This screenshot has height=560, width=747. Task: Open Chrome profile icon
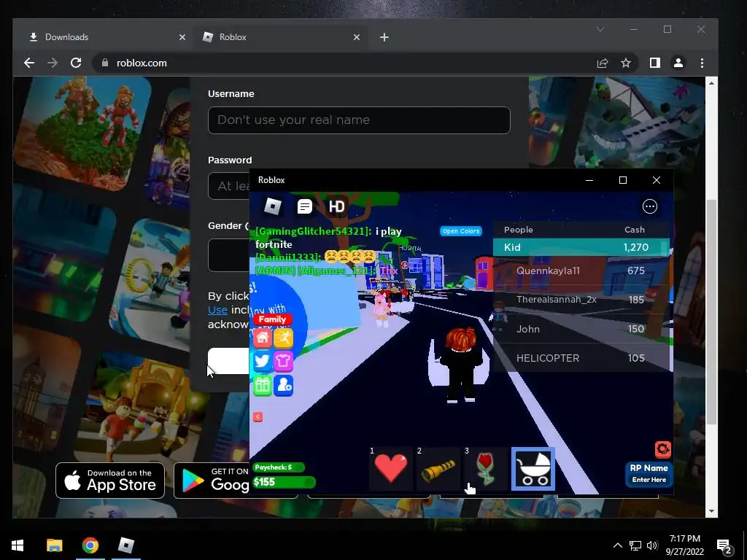[x=678, y=63]
